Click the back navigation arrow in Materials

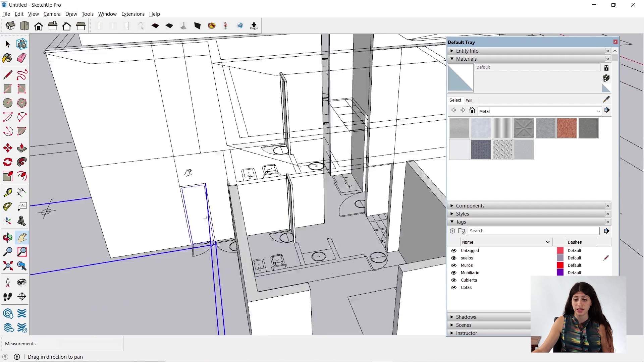(453, 110)
